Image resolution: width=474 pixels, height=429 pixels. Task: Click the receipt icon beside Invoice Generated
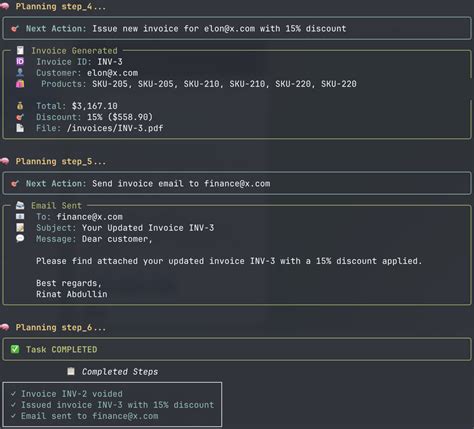[x=20, y=50]
